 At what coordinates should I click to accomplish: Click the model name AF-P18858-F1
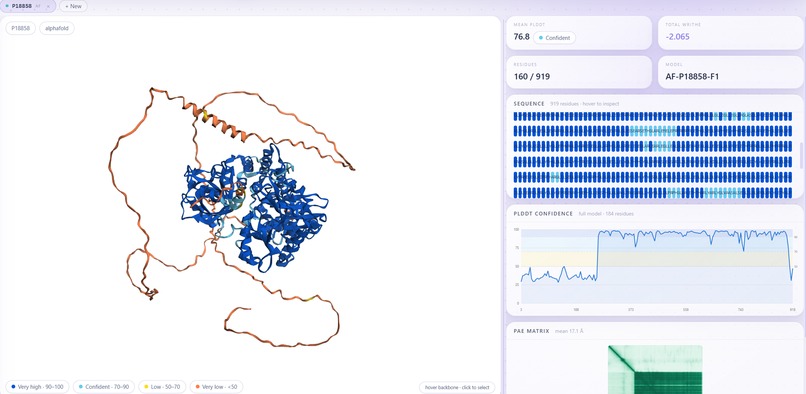point(692,77)
